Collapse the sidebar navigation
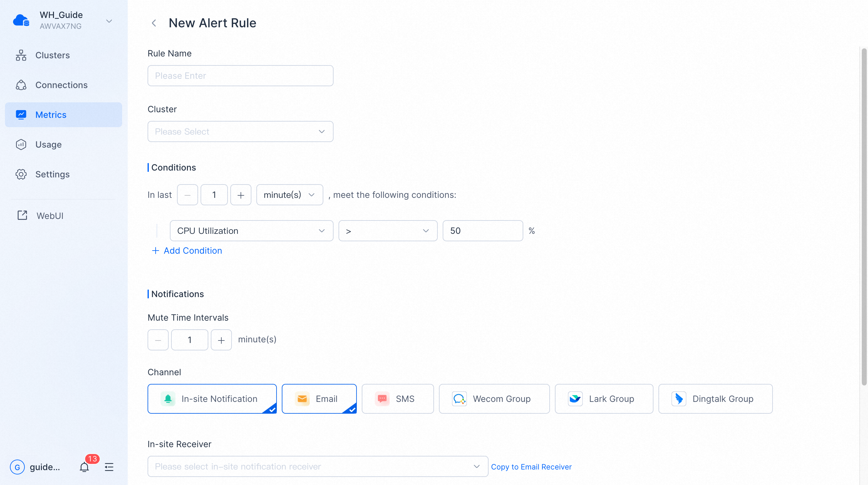Screen dimensions: 868x485 (x=108, y=467)
